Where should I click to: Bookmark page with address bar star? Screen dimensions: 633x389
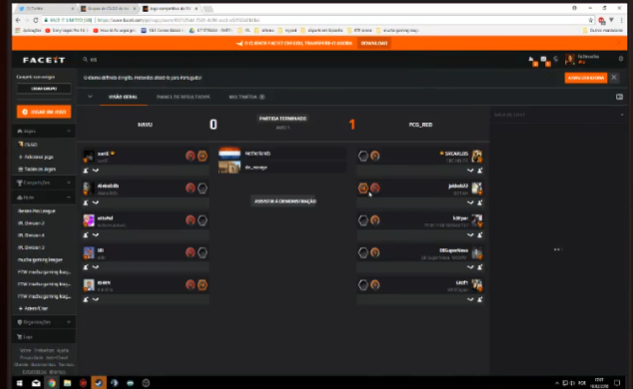(591, 20)
